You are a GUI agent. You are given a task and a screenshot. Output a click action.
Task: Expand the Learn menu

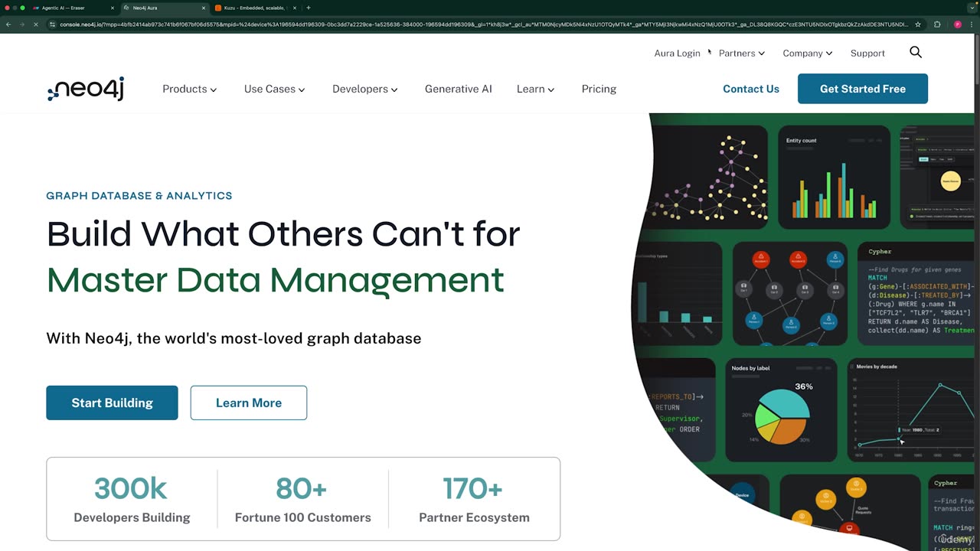point(535,89)
